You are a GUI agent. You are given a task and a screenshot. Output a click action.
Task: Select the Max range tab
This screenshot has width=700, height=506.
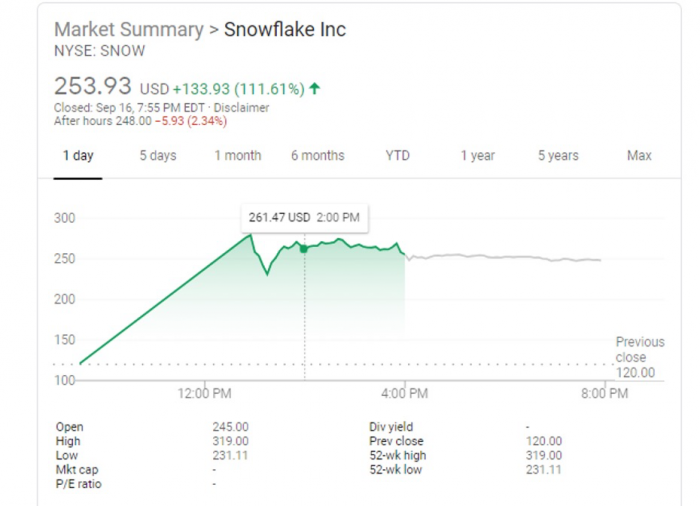[x=639, y=155]
